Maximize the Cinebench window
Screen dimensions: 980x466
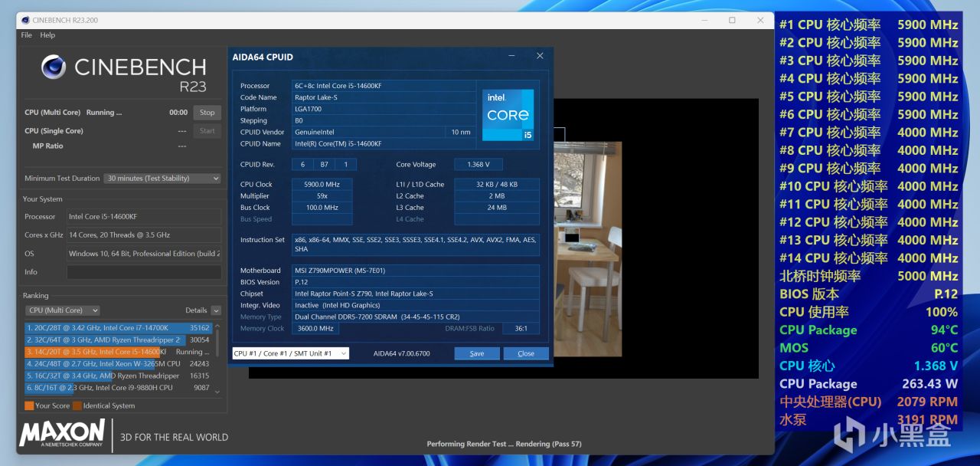(x=732, y=20)
